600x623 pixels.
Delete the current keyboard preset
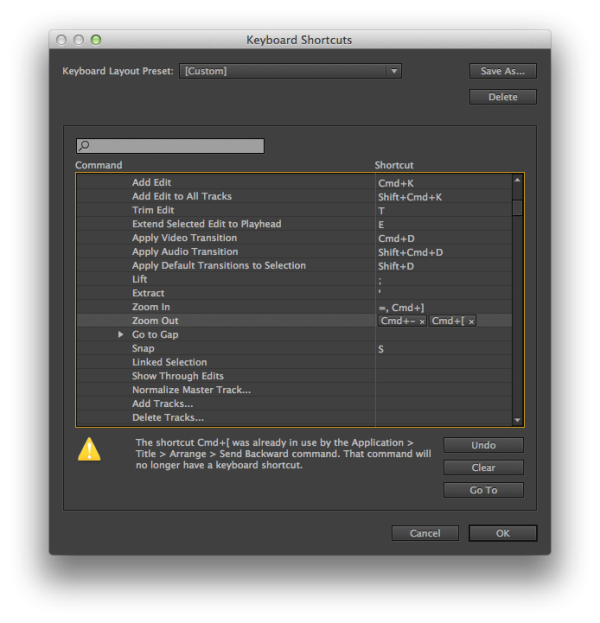pyautogui.click(x=502, y=97)
